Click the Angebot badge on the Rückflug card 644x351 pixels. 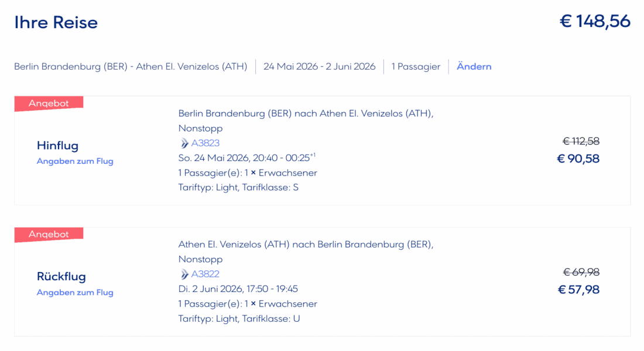49,235
